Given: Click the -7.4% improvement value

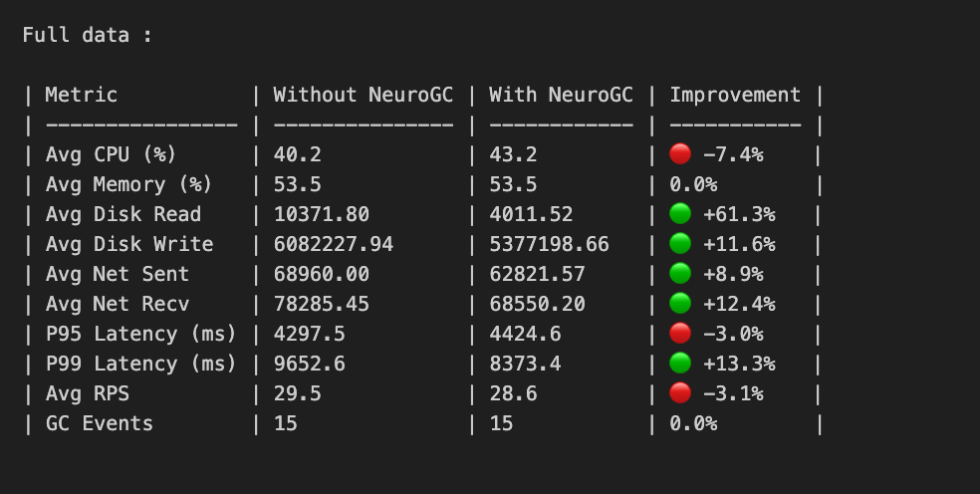Looking at the screenshot, I should point(733,154).
